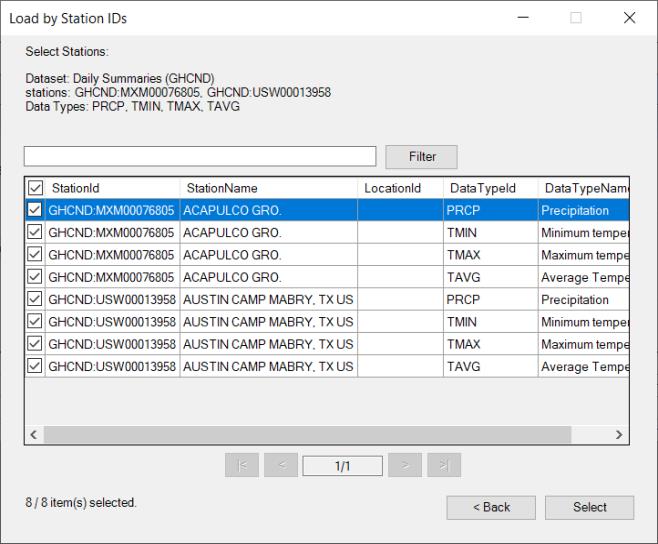Viewport: 658px width, 544px height.
Task: Click the Select button
Action: click(x=589, y=507)
